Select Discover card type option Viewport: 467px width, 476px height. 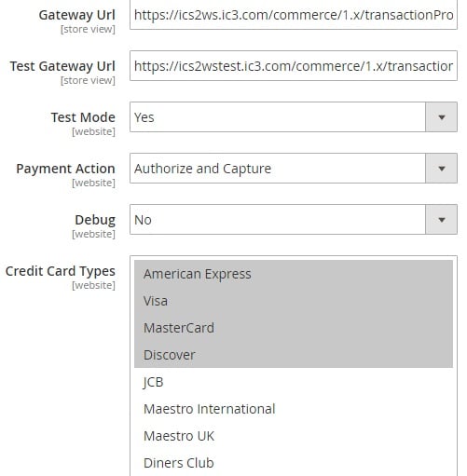294,355
